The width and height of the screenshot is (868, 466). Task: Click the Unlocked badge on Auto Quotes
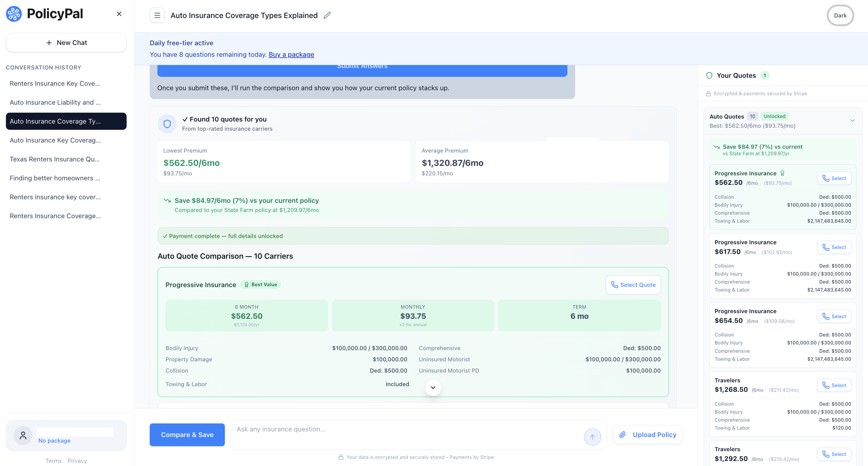pos(774,116)
